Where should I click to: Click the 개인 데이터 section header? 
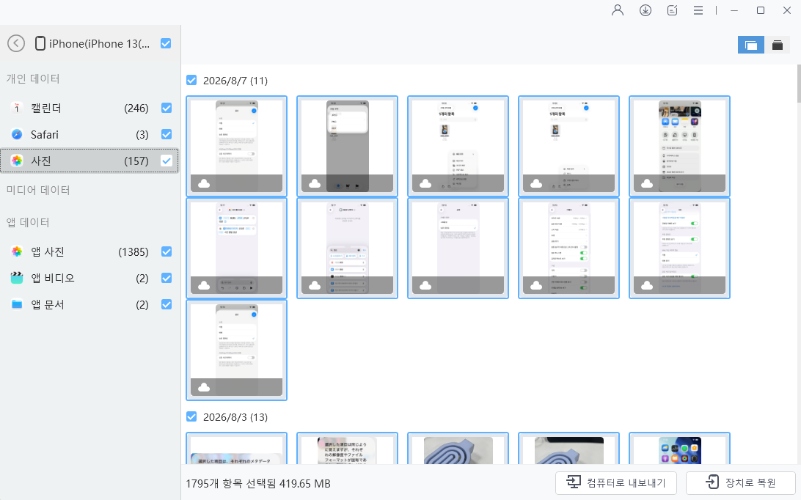33,79
